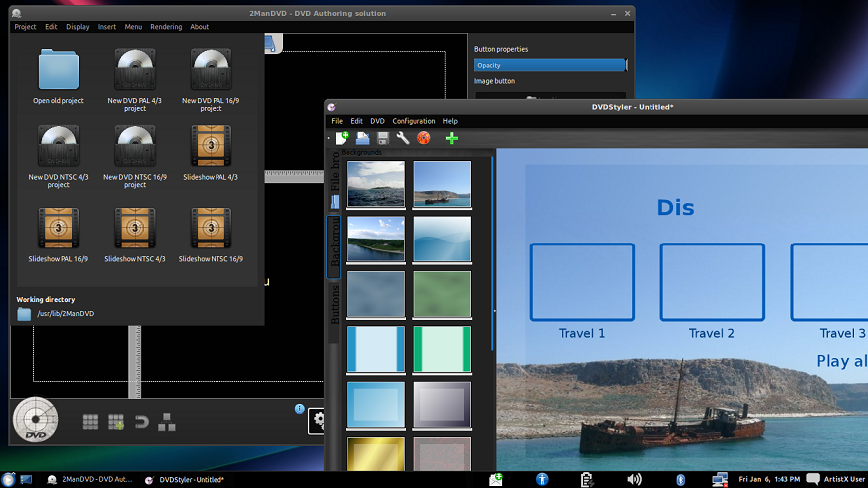Click the blue info icon in 2ManDVD

click(299, 409)
